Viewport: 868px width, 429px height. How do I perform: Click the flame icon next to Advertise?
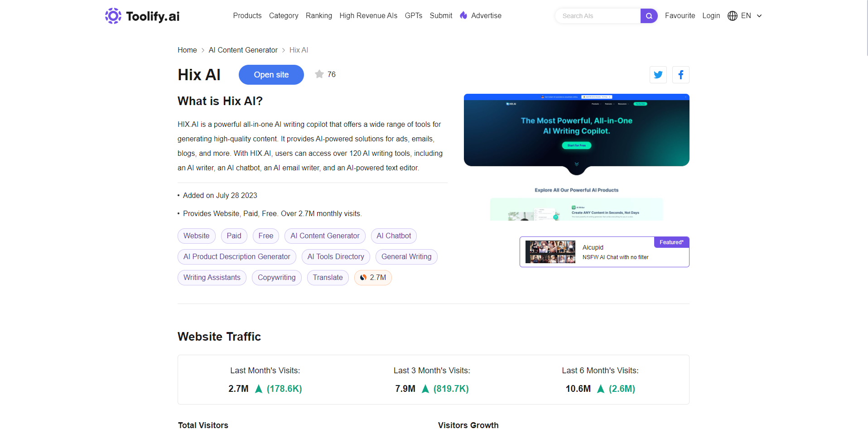tap(463, 15)
